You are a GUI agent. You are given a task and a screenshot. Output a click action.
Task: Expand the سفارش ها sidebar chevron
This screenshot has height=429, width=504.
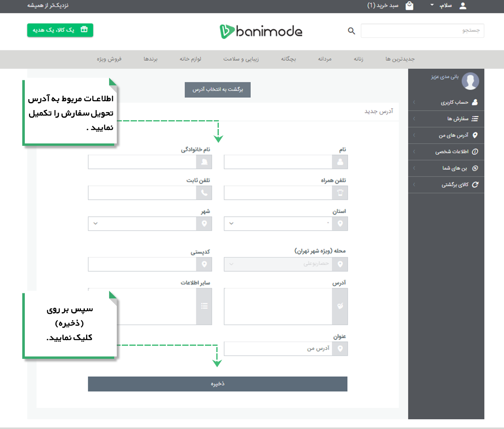(415, 119)
